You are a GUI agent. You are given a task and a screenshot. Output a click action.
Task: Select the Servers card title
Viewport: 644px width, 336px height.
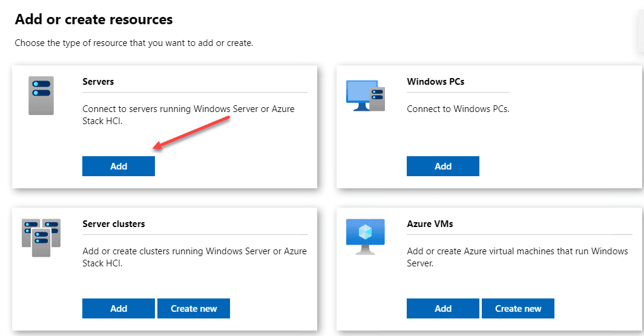(x=98, y=81)
